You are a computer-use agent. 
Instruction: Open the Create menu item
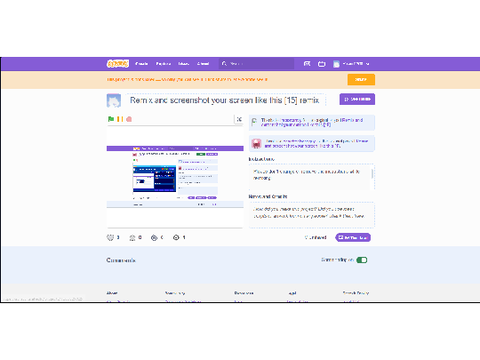(142, 64)
